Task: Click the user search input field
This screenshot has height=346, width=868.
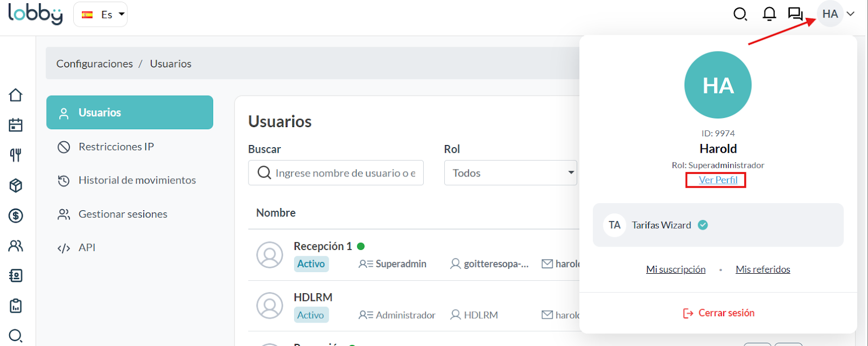Action: [344, 173]
